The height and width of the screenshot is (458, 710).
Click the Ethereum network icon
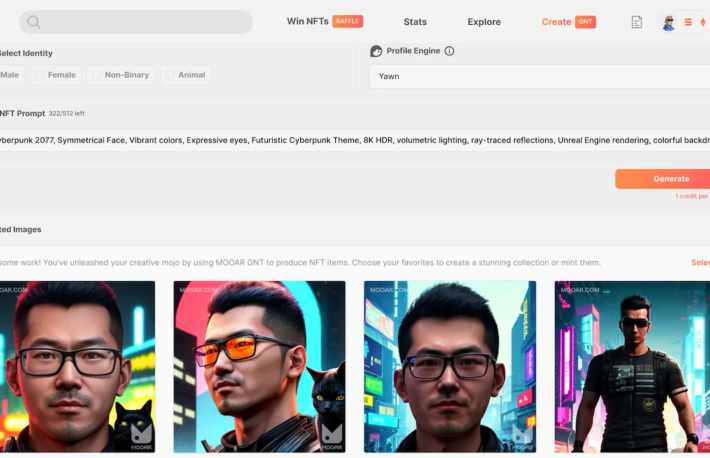pos(703,22)
